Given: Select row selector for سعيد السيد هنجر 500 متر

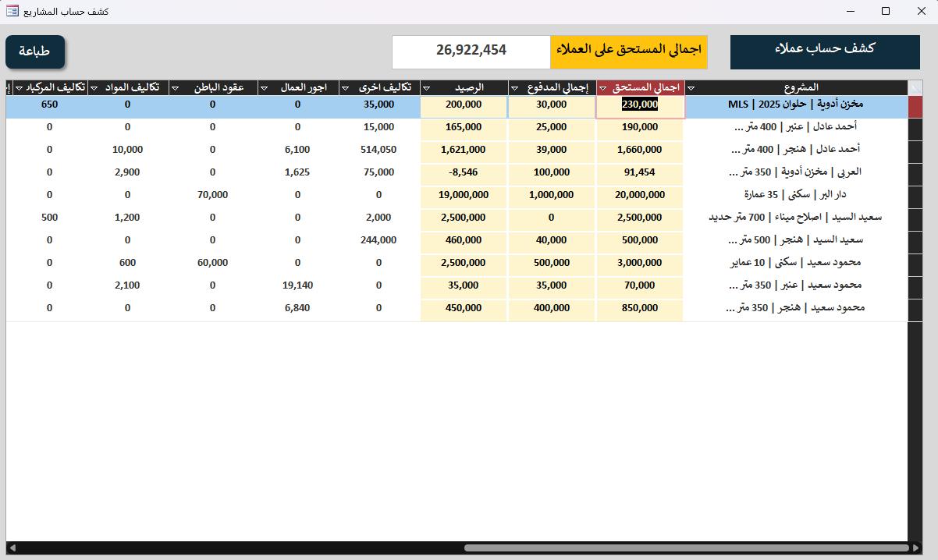Looking at the screenshot, I should pyautogui.click(x=915, y=243).
